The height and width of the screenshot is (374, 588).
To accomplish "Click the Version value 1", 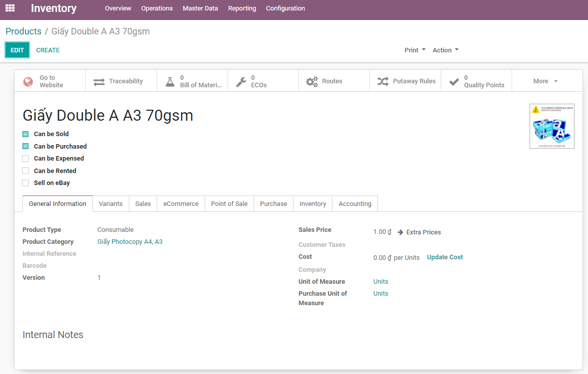I will pyautogui.click(x=99, y=278).
